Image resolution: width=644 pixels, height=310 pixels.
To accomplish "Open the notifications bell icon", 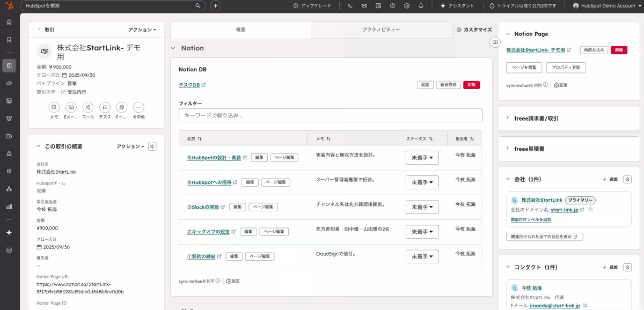I will 421,6.
